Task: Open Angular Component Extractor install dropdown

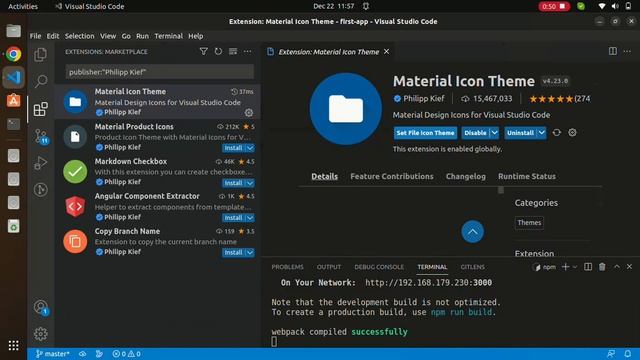Action: (250, 218)
